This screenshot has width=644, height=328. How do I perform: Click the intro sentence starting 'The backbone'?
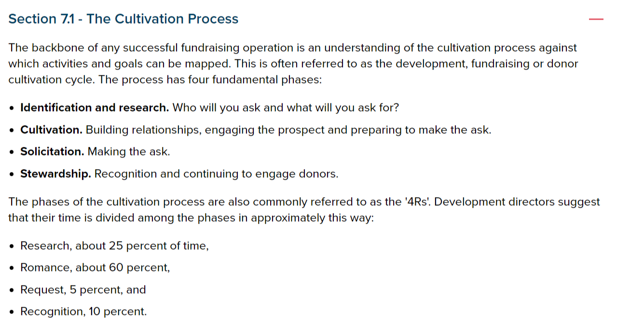(293, 63)
